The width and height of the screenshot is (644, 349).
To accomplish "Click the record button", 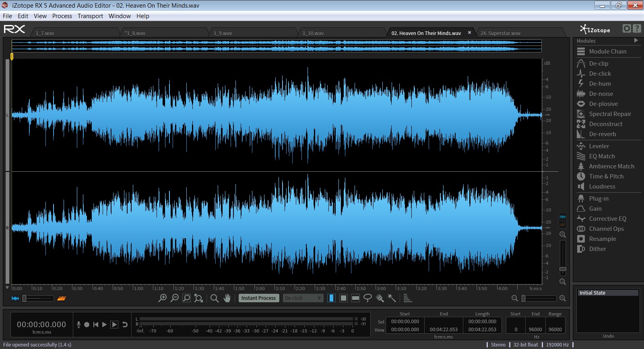I will 87,324.
